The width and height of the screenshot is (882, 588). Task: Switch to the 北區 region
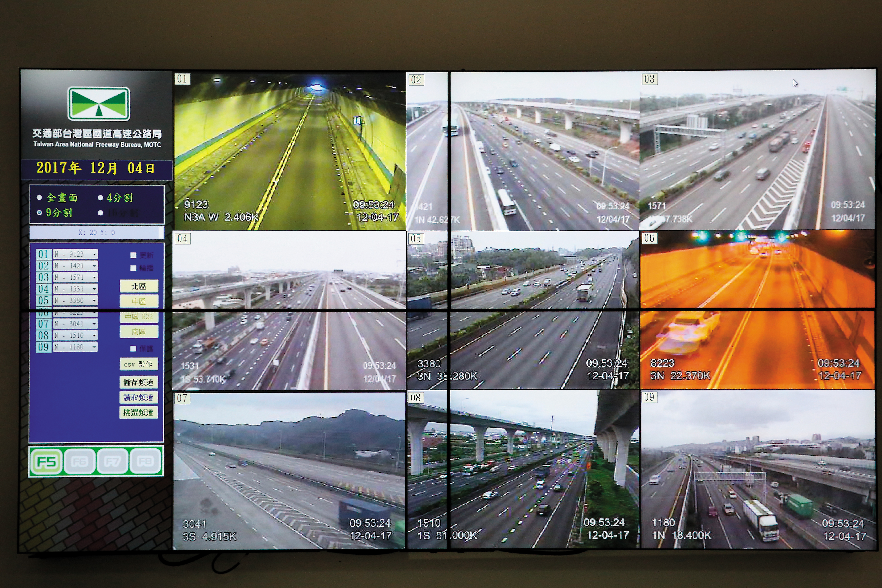[x=139, y=286]
